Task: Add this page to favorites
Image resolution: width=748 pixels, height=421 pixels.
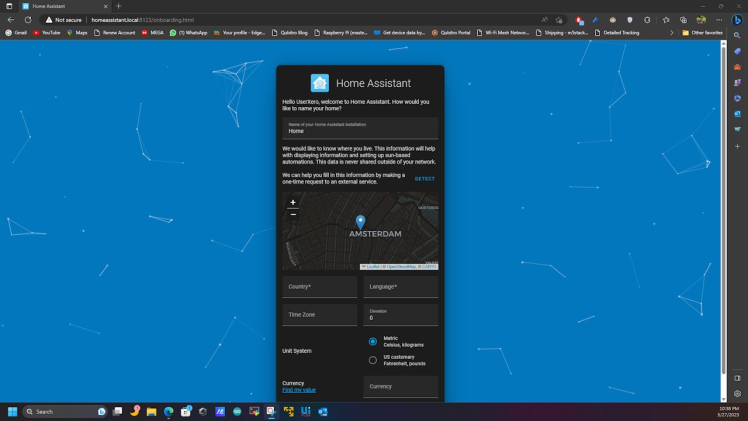Action: tap(559, 20)
